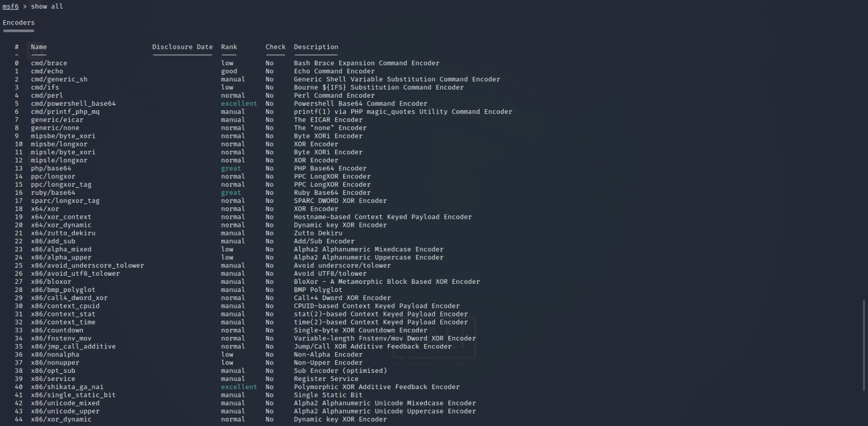Image resolution: width=868 pixels, height=426 pixels.
Task: Select mipsle/longxor encoder name
Action: coord(59,161)
